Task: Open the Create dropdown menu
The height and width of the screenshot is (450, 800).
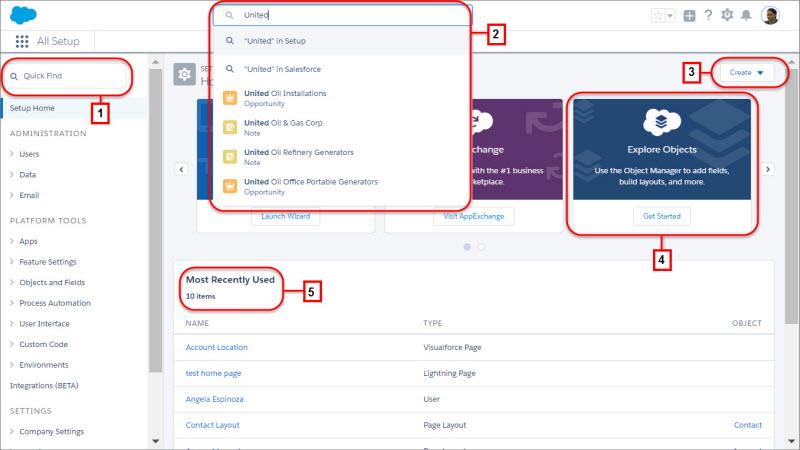Action: [746, 73]
